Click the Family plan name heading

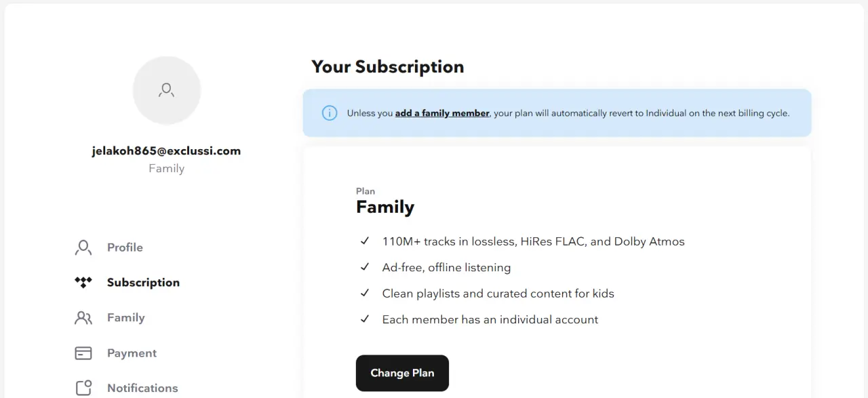(385, 207)
